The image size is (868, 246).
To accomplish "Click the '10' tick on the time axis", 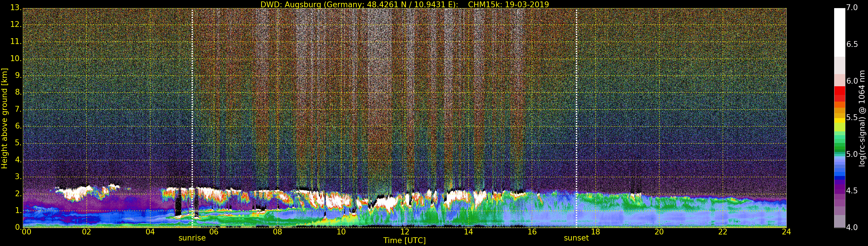I will coord(341,232).
